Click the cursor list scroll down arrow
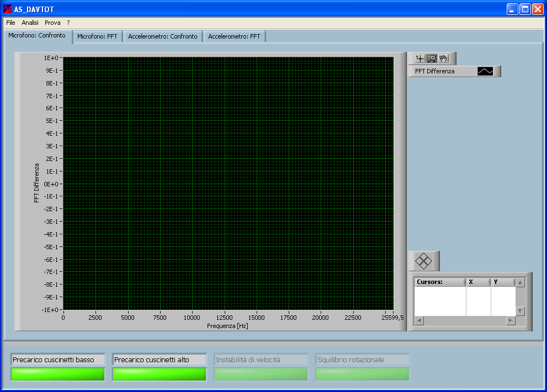 point(520,311)
